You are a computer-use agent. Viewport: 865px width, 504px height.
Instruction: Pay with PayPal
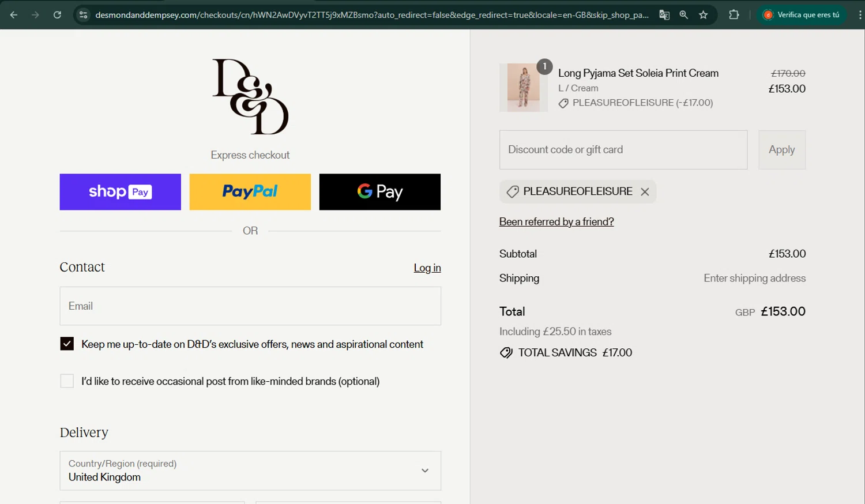point(250,192)
